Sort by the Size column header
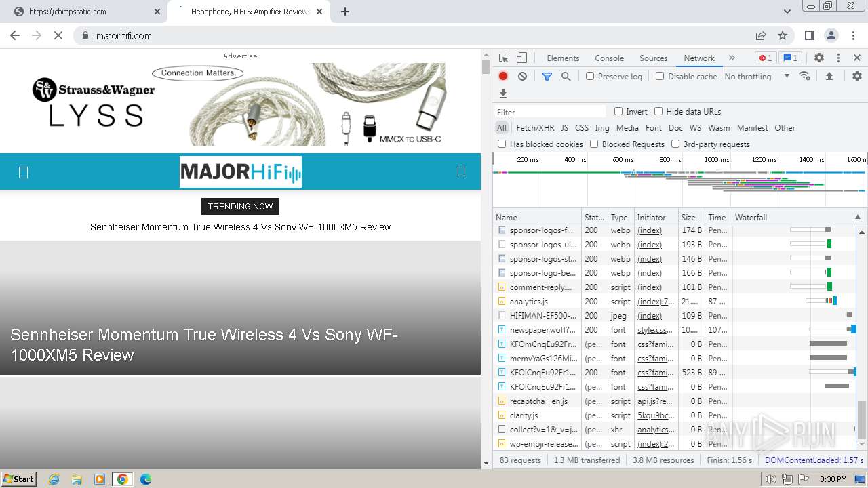Screen dimensions: 868x488 coord(691,217)
